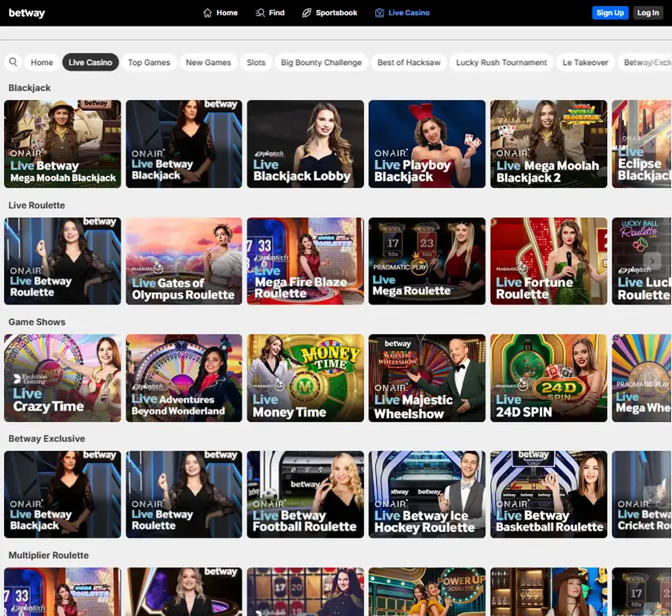
Task: Open Live Betway Roulette in Betway Exclusive
Action: (184, 495)
